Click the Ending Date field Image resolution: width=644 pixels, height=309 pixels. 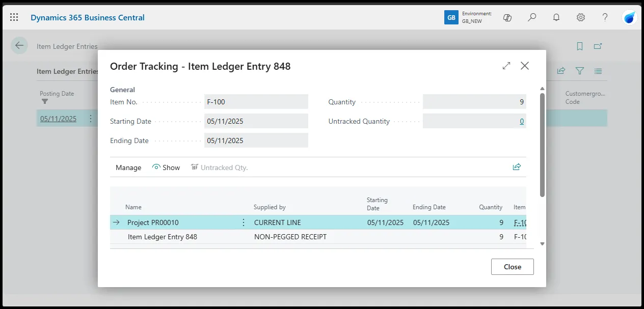(x=256, y=141)
